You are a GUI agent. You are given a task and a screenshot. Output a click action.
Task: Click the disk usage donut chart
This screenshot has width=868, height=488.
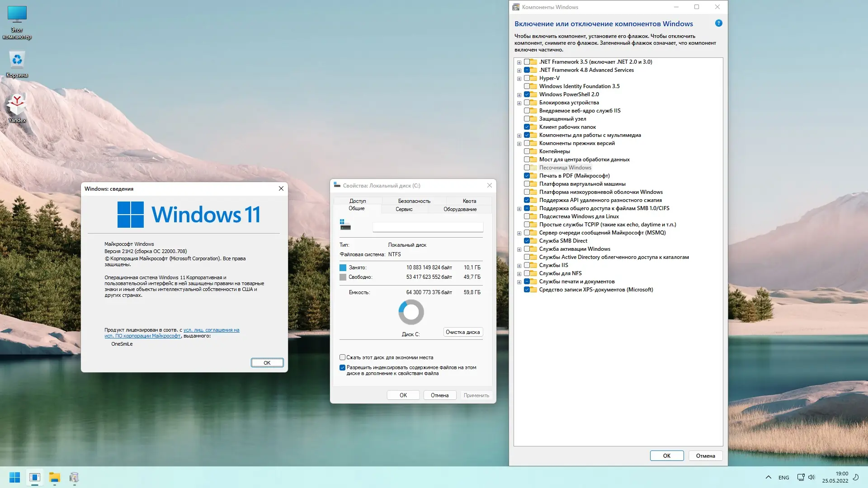(411, 312)
